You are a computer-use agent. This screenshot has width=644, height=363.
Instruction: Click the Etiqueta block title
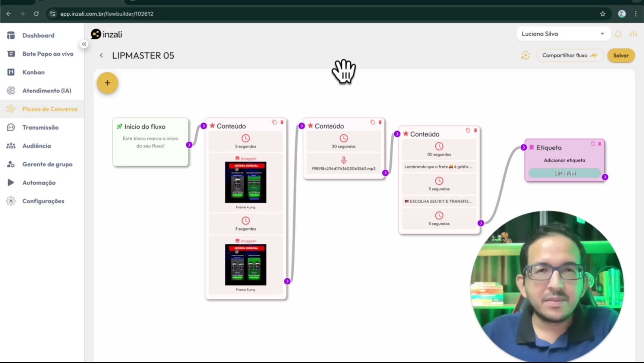[549, 148]
